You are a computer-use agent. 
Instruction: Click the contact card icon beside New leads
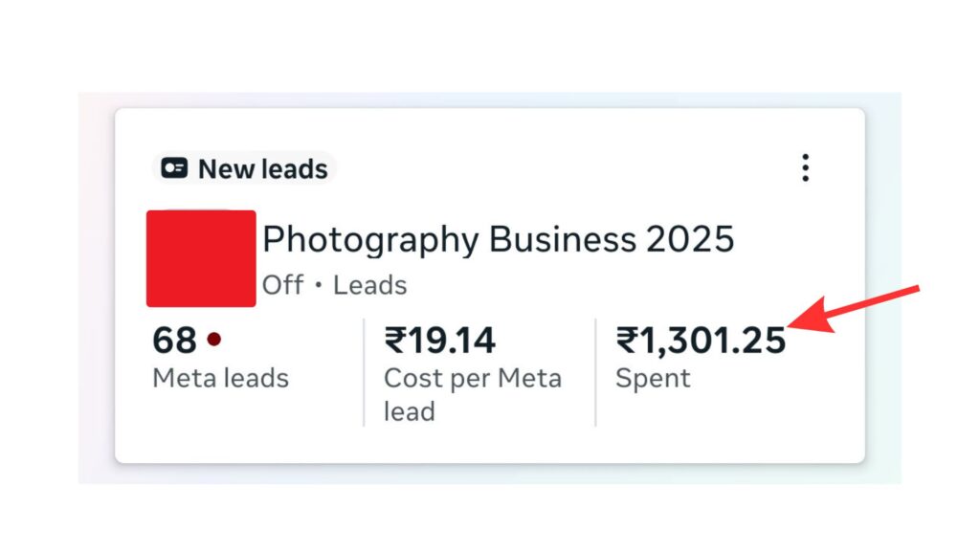click(174, 169)
